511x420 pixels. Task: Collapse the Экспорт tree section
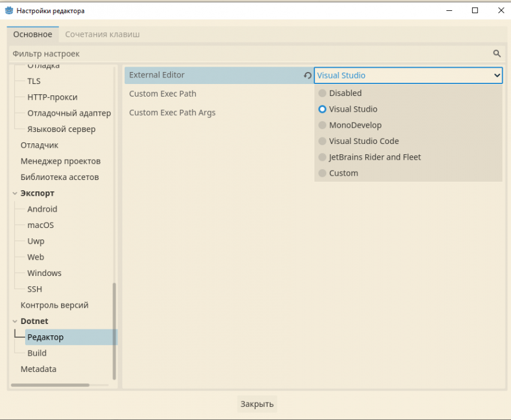15,193
